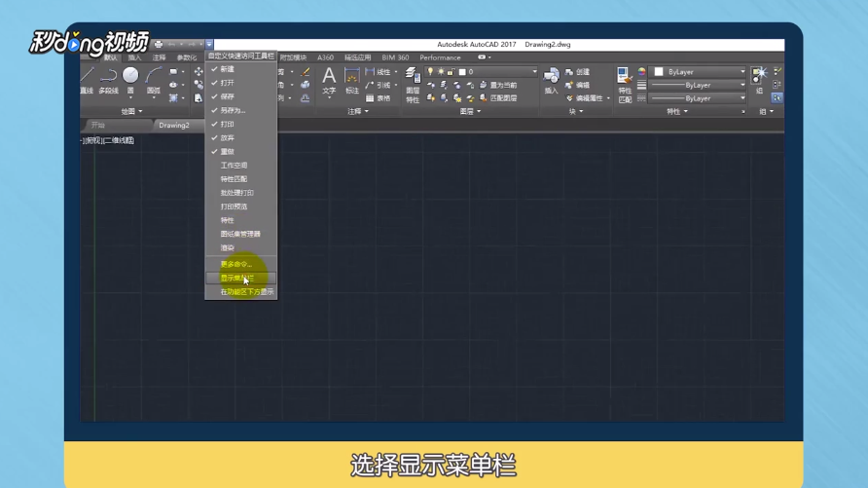
Task: Select the Polyline (多段线) tool
Action: pyautogui.click(x=109, y=79)
